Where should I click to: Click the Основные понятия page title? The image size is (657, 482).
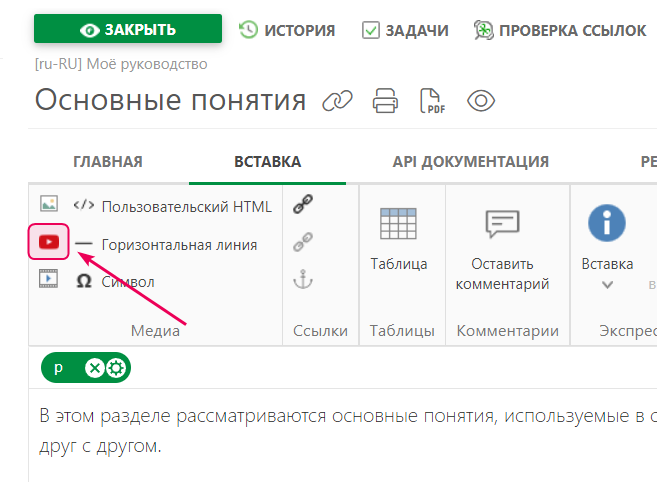[171, 101]
